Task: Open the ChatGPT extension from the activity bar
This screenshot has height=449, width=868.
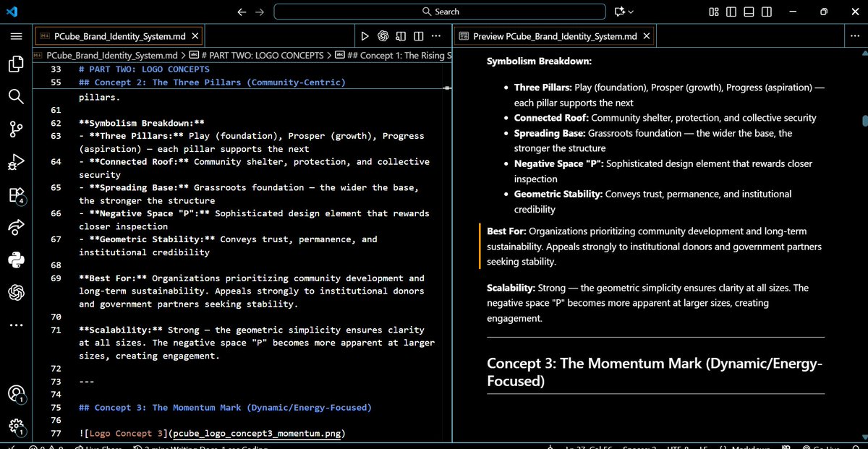Action: pos(16,293)
